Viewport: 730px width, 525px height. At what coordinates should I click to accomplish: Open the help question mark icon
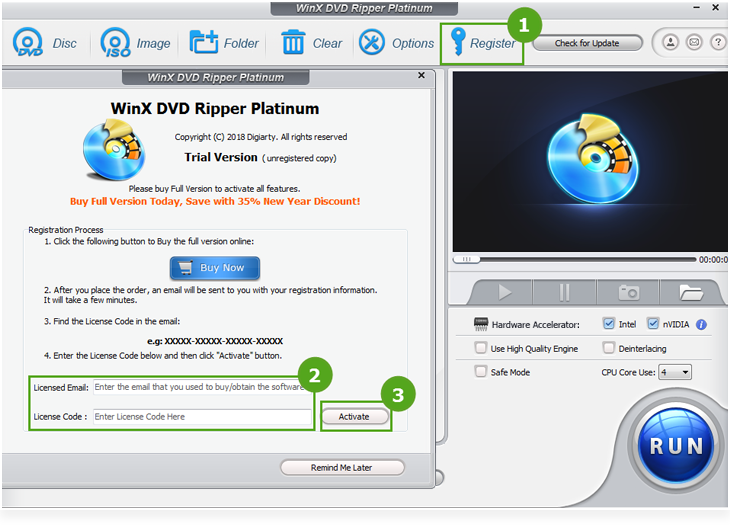718,43
